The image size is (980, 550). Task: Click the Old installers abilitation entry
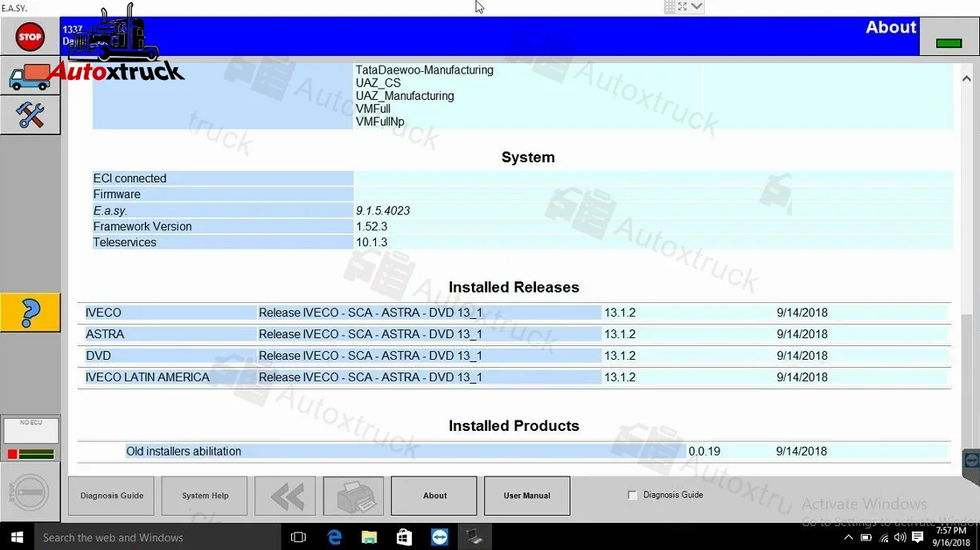click(184, 452)
